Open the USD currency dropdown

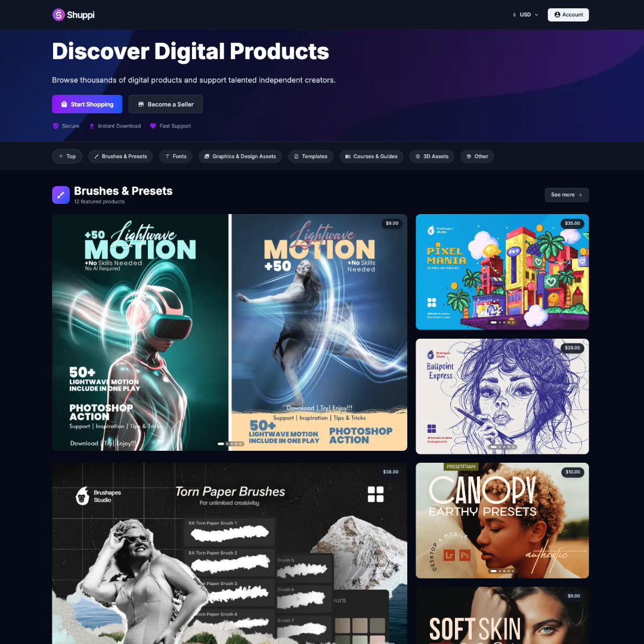525,15
